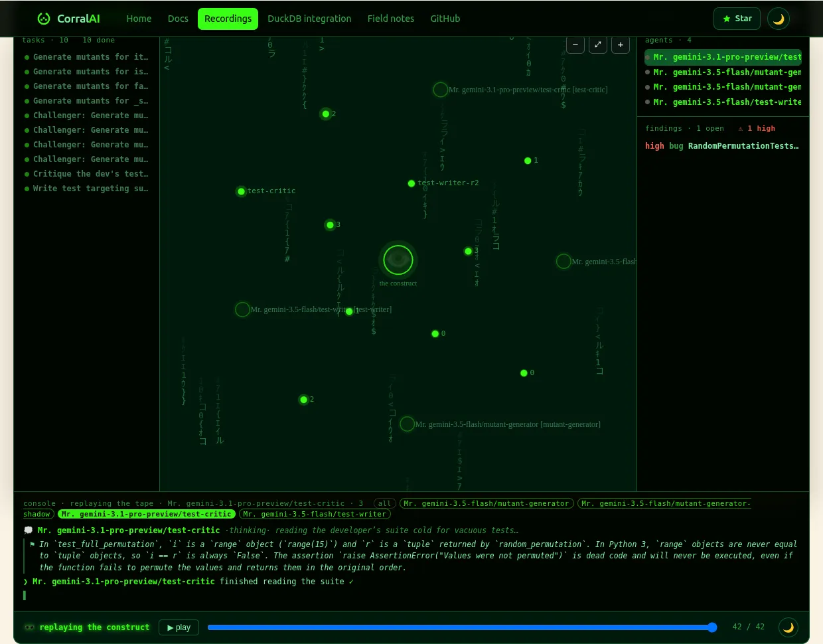Viewport: 823px width, 644px height.
Task: Filter console by gemini-3.1-pro-preview/test-critic chip
Action: 147,514
